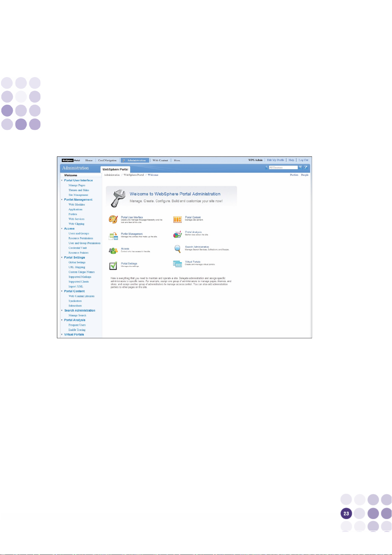392x555 pixels.
Task: Click the Edit My Profile link
Action: 275,160
